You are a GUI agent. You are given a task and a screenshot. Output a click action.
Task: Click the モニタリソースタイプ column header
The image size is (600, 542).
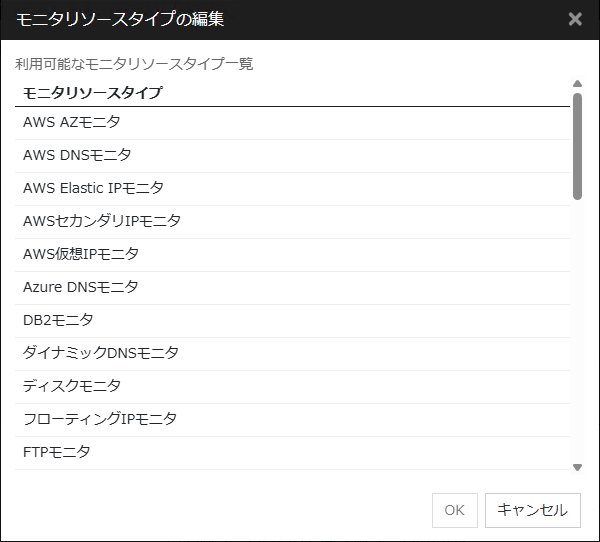coord(93,93)
